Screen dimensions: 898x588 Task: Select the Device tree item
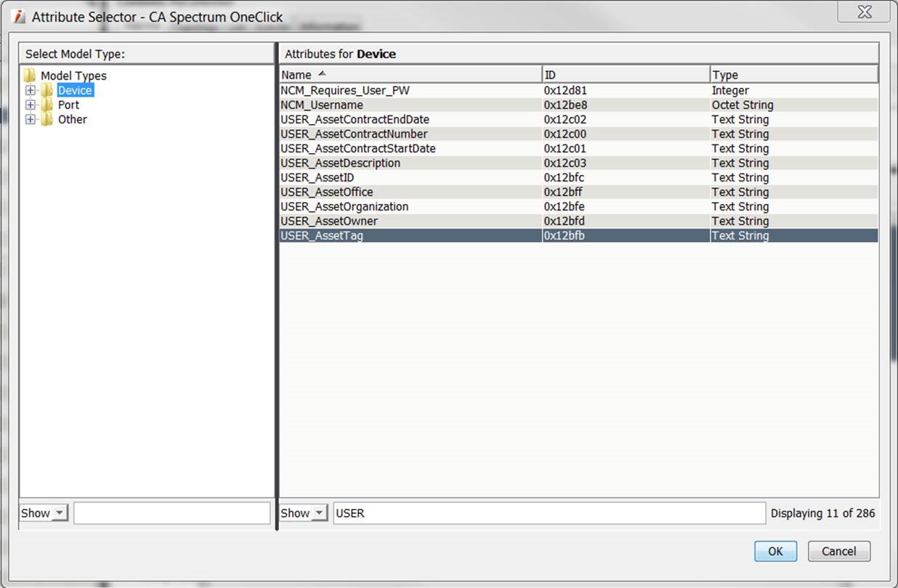click(75, 91)
